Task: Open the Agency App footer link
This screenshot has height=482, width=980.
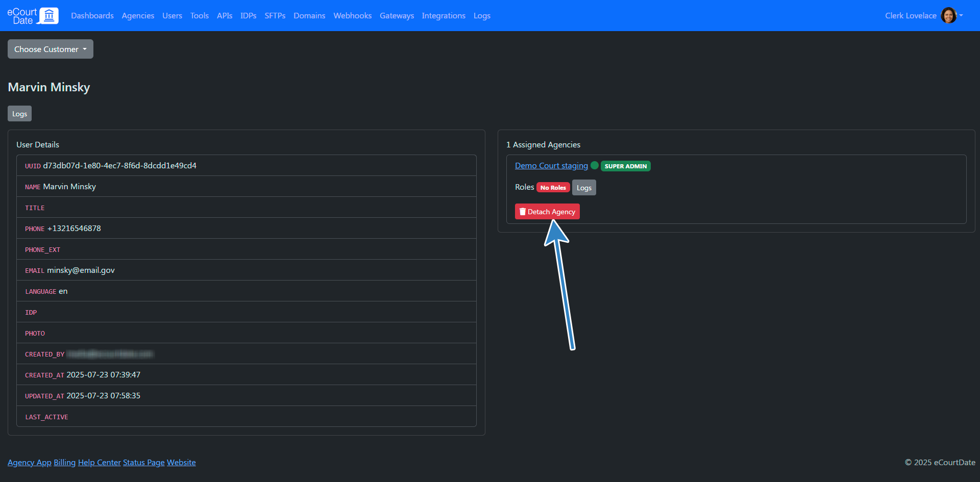Action: tap(30, 462)
